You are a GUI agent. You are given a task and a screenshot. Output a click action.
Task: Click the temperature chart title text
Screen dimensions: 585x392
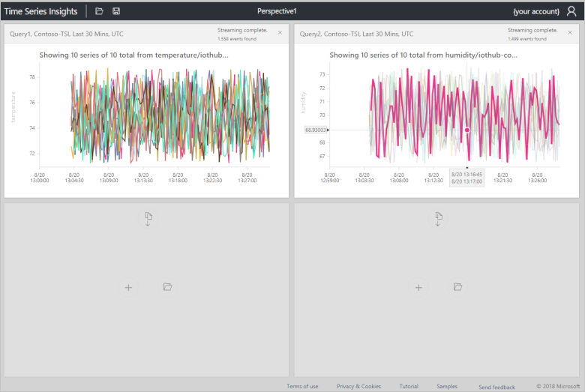pyautogui.click(x=134, y=55)
